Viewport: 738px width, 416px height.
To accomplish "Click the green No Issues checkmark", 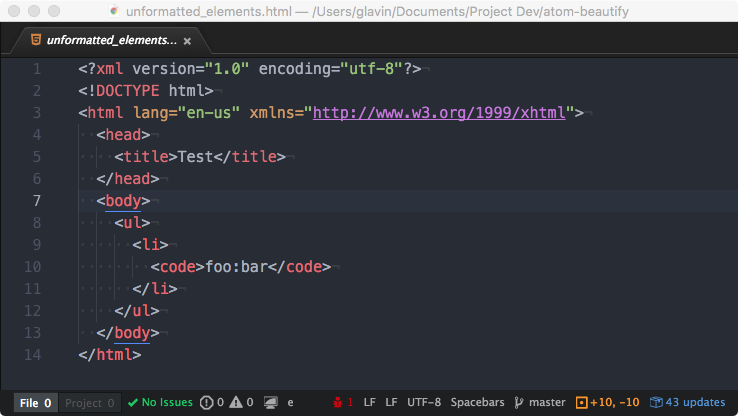I will point(133,403).
